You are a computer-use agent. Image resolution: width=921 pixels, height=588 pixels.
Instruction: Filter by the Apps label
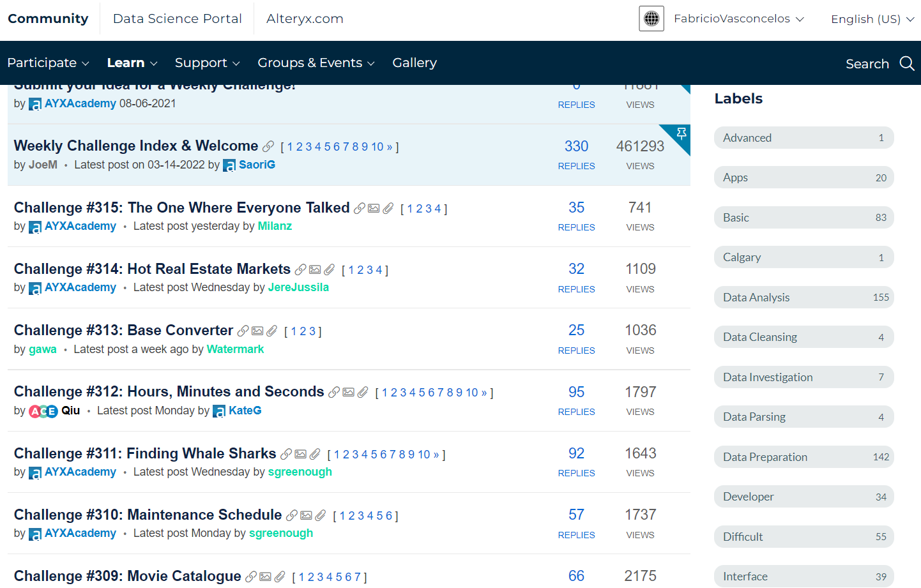coord(803,177)
